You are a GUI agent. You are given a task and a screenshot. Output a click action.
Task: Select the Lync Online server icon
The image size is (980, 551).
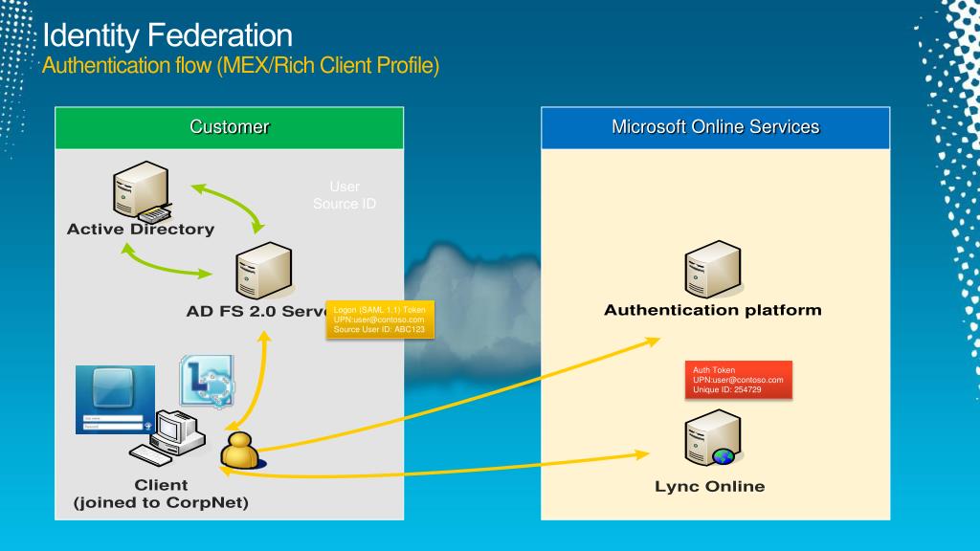click(713, 438)
